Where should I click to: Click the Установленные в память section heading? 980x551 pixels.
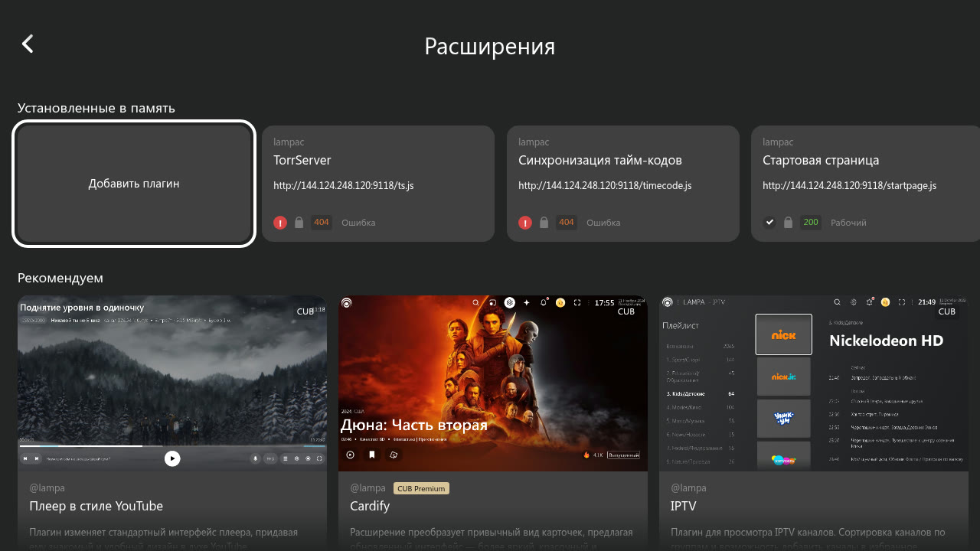tap(96, 108)
